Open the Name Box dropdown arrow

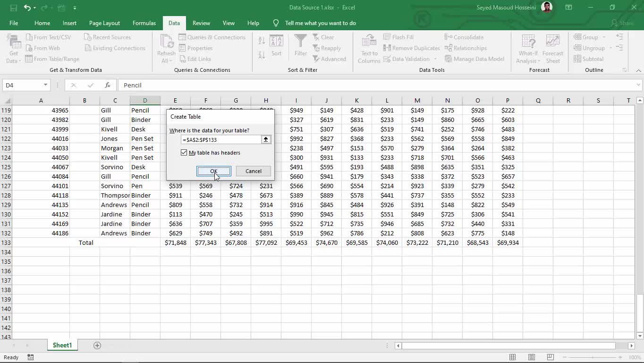pyautogui.click(x=45, y=85)
